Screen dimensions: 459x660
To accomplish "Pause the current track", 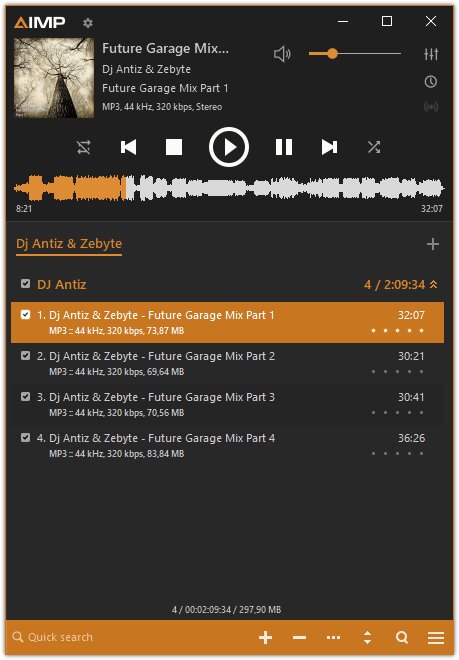I will coord(283,147).
